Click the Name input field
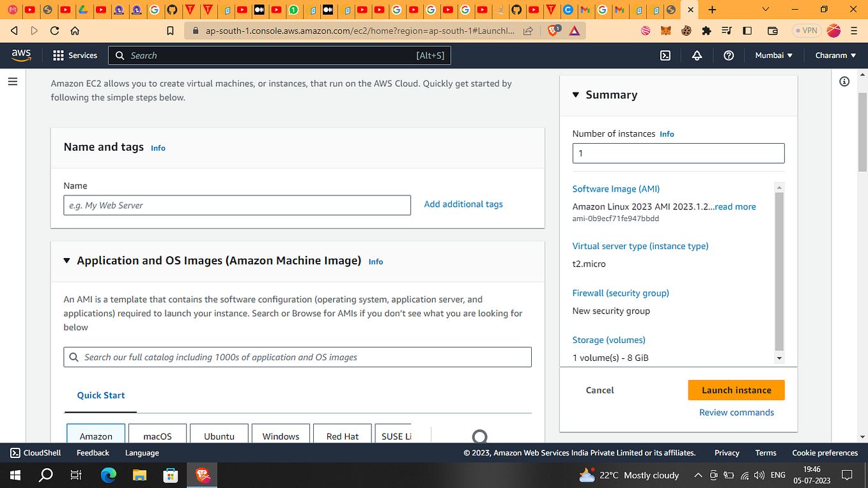 237,205
